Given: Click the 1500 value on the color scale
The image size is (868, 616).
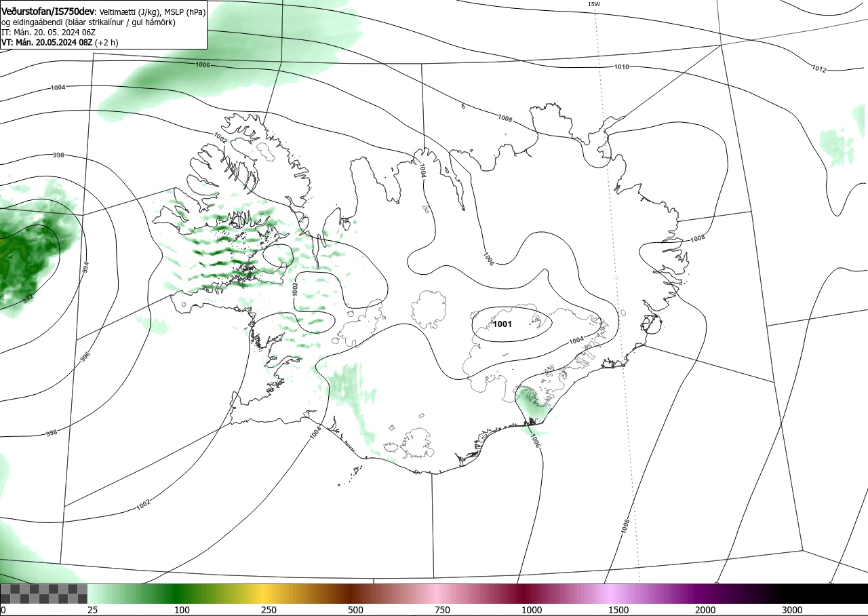Looking at the screenshot, I should tap(618, 610).
